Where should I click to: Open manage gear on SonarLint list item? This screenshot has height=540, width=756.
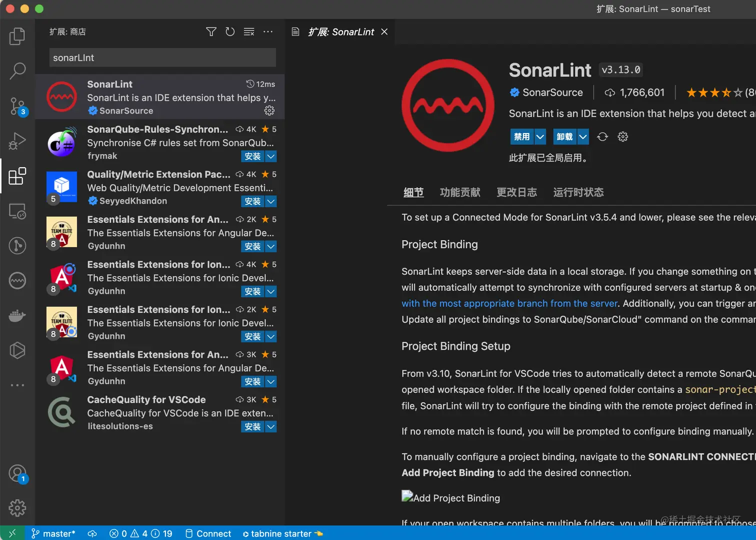coord(269,111)
